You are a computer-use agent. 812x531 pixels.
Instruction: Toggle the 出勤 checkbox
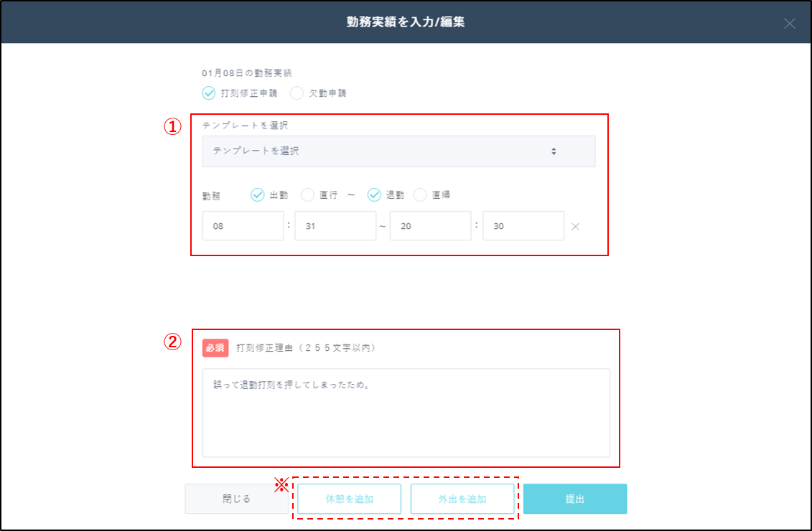pos(257,194)
